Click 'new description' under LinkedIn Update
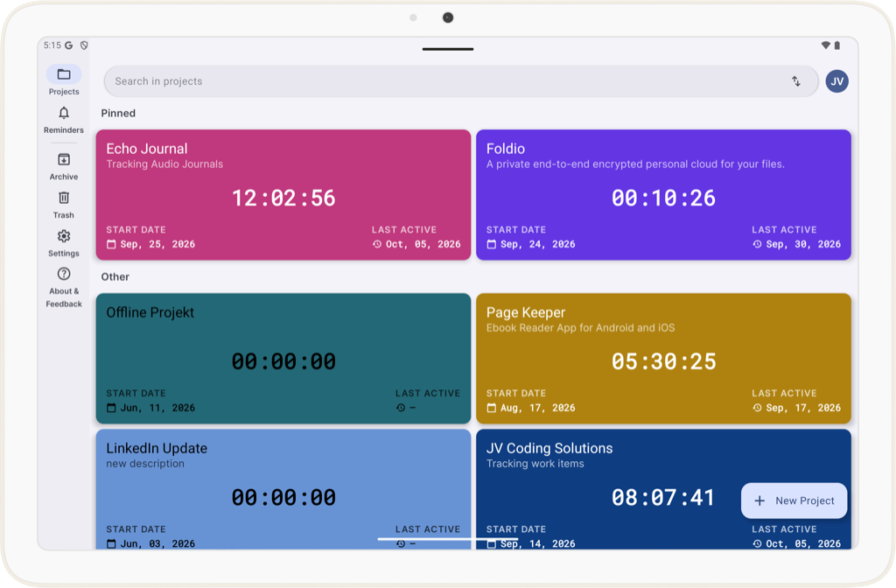This screenshot has height=588, width=896. 145,464
